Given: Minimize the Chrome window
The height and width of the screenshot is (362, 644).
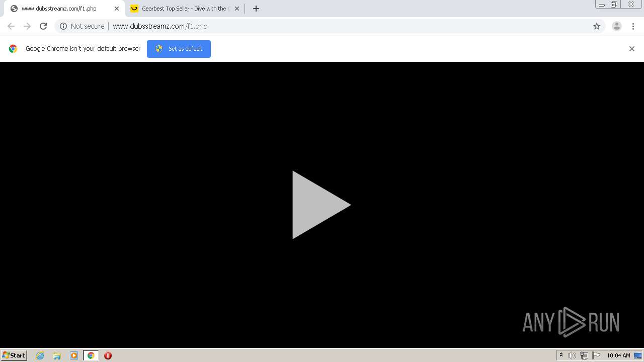Looking at the screenshot, I should (602, 5).
